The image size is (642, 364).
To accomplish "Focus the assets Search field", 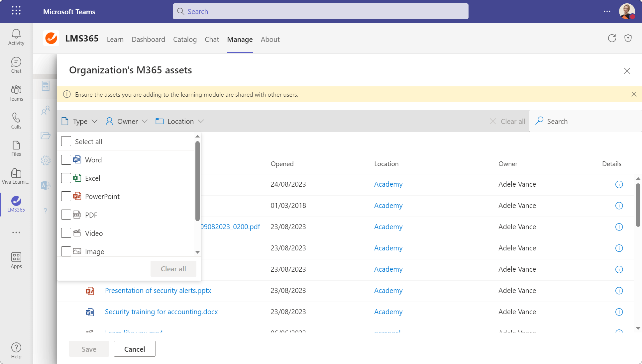I will [586, 122].
